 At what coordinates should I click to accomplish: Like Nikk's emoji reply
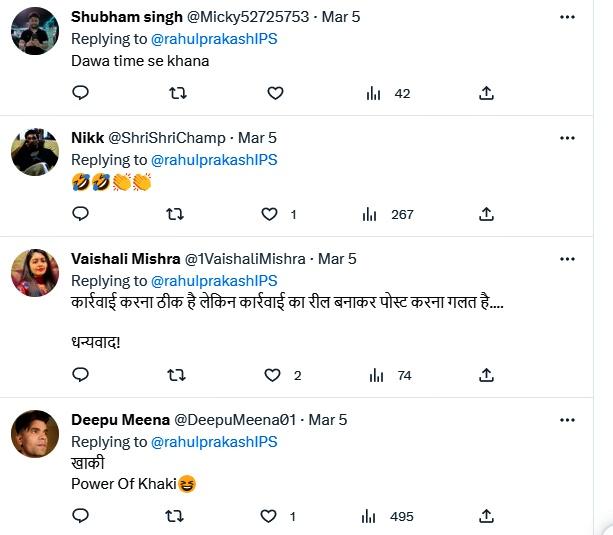coord(269,214)
